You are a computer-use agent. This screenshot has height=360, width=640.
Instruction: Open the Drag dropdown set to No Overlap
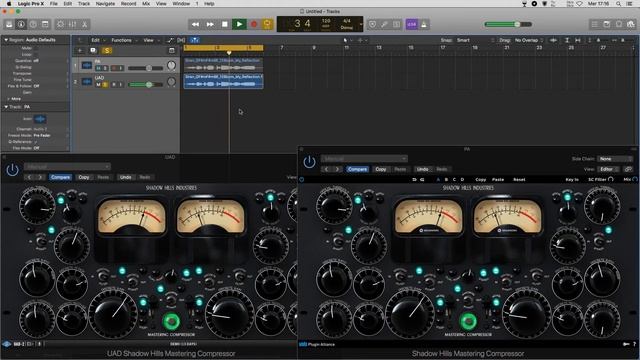click(529, 40)
